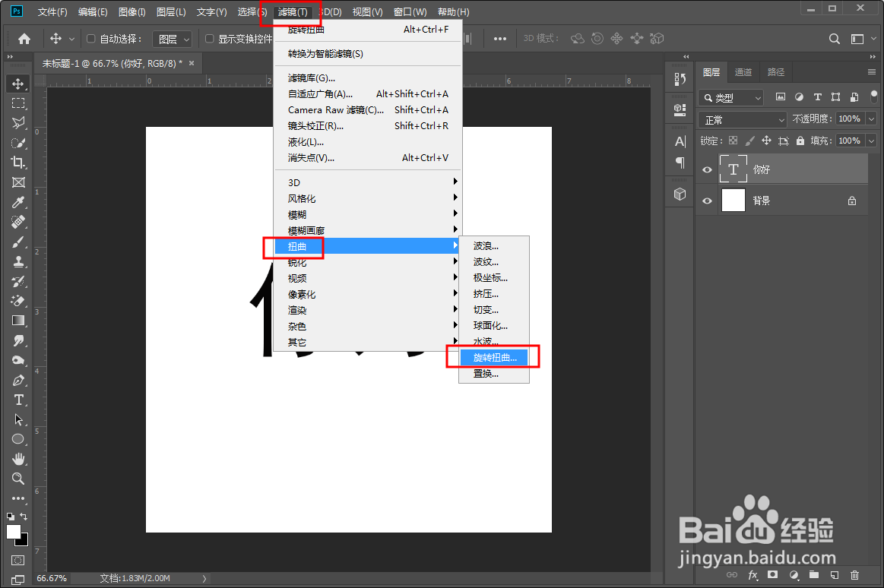Choose 极坐标... filter
The width and height of the screenshot is (884, 588).
pyautogui.click(x=494, y=278)
